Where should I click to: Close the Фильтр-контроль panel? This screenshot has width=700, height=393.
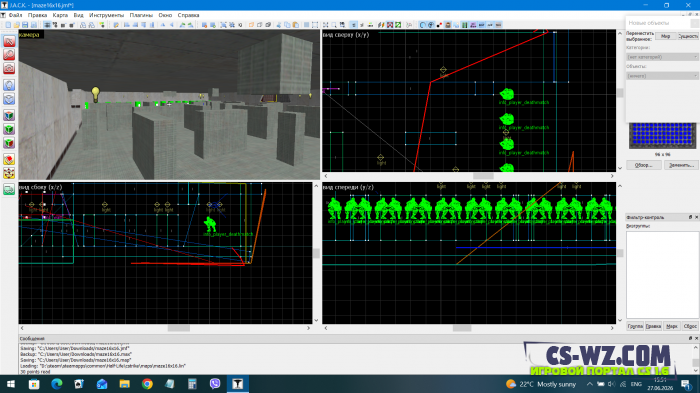point(696,217)
